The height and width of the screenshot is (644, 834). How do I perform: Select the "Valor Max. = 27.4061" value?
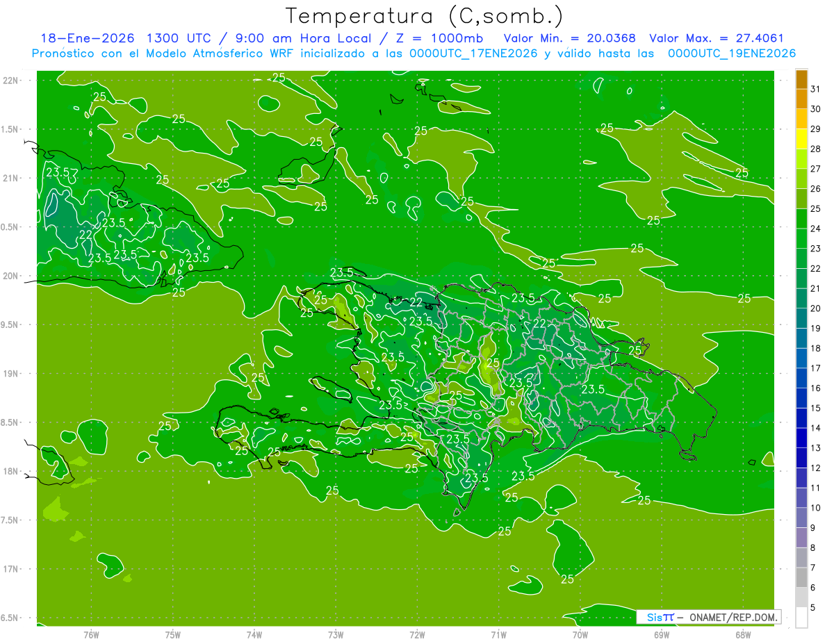pos(717,39)
